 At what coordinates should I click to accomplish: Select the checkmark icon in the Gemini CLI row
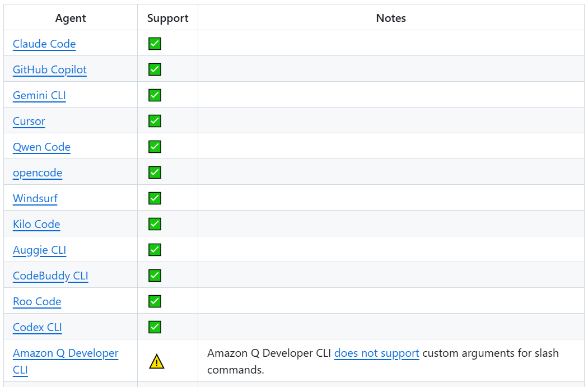[x=155, y=95]
